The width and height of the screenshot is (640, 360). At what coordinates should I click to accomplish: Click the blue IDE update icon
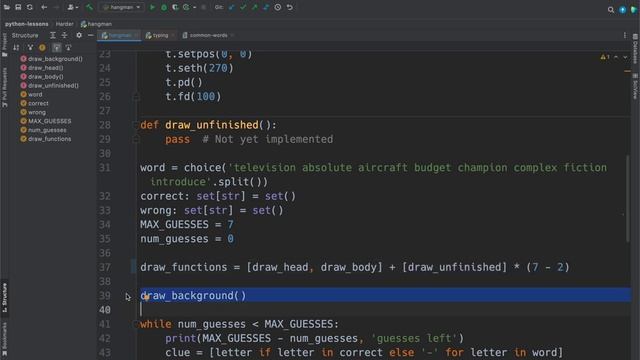coord(623,10)
